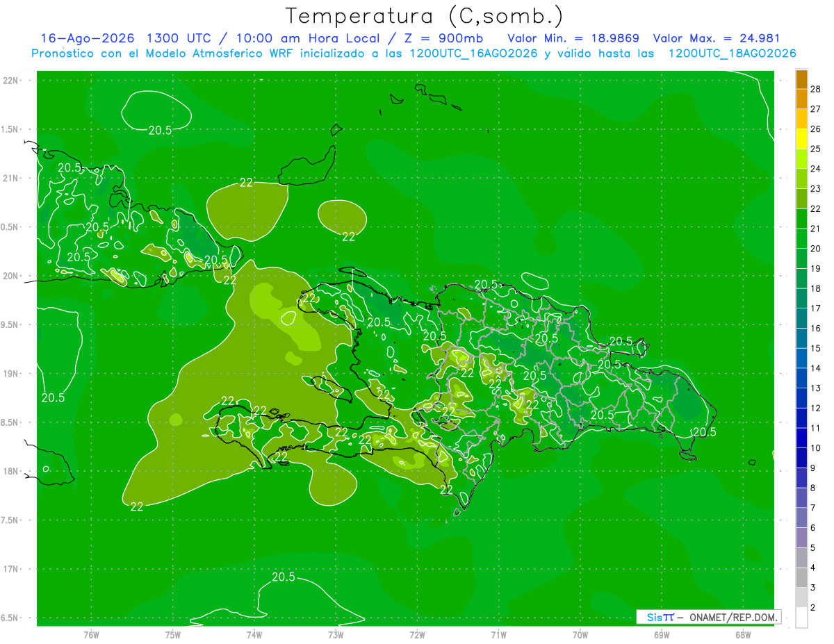Image resolution: width=834 pixels, height=644 pixels.
Task: Click the legend value 26
Action: [x=816, y=129]
